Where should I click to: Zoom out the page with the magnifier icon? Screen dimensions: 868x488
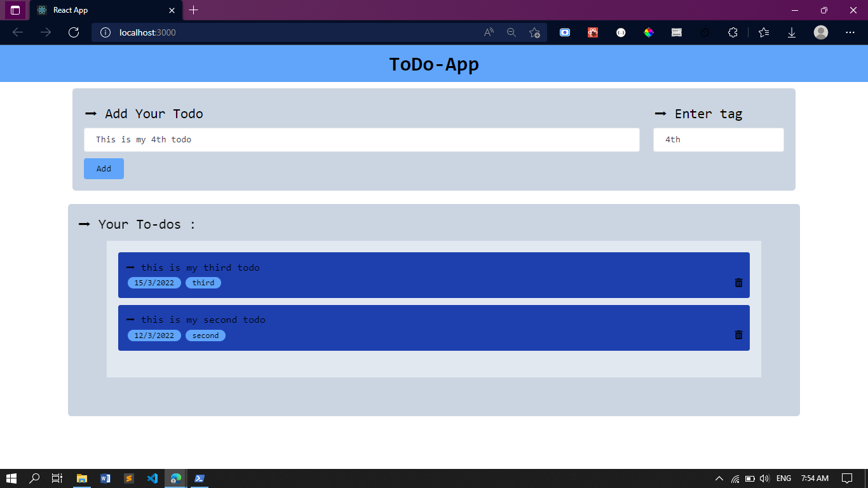(x=512, y=32)
